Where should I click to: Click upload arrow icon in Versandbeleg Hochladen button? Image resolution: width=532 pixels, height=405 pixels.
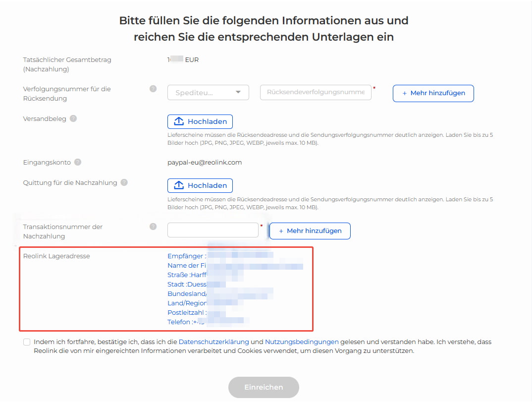179,121
